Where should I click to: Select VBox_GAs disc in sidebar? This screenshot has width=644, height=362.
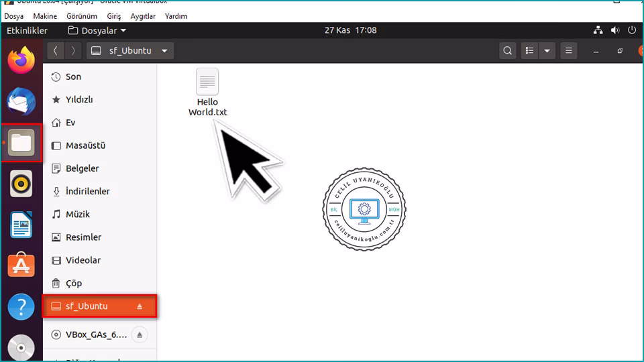point(100,335)
